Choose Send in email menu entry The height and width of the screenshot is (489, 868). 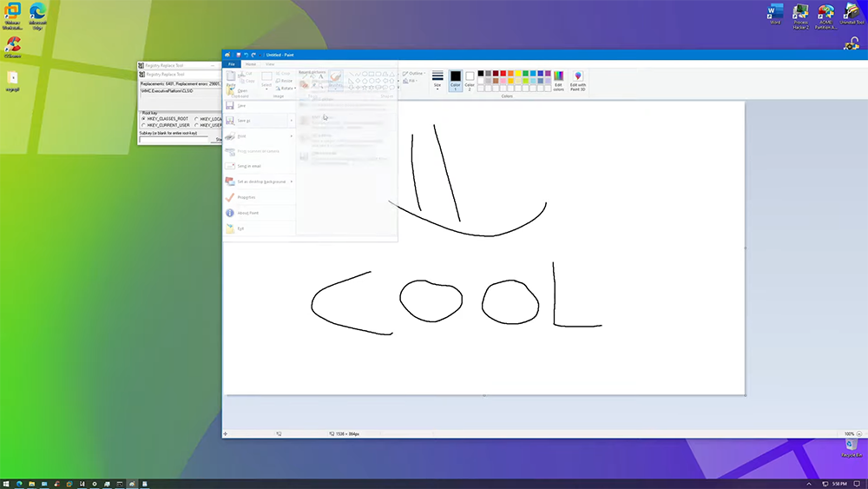(x=259, y=166)
